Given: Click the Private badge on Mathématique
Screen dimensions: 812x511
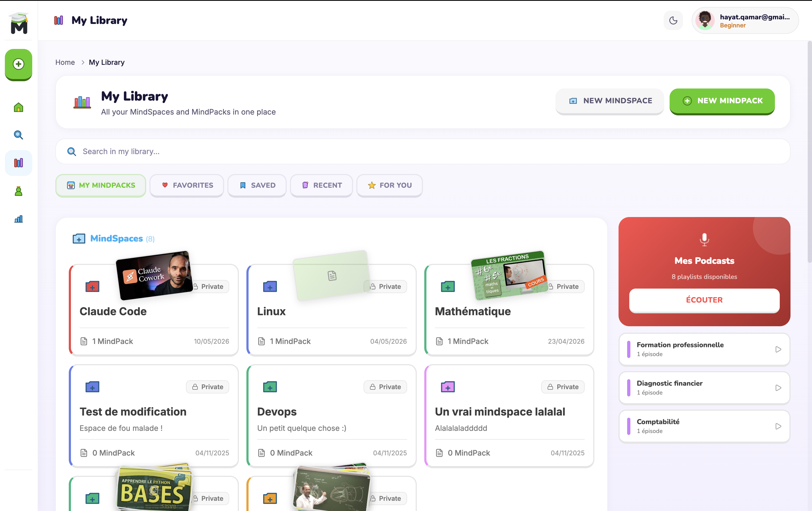Looking at the screenshot, I should (565, 286).
